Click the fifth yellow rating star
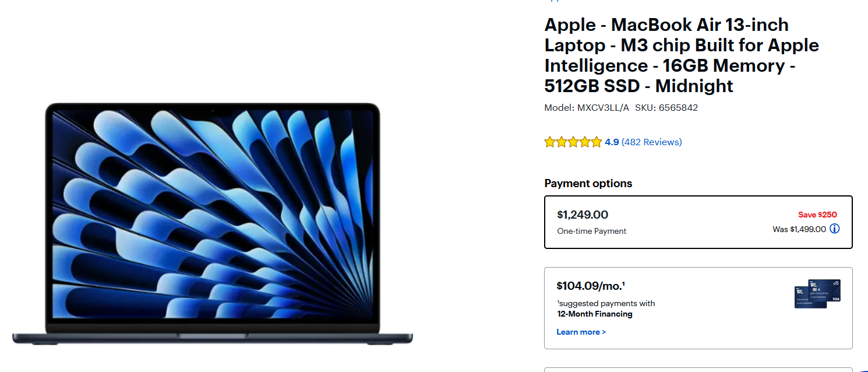Viewport: 868px width, 372px height. tap(597, 142)
